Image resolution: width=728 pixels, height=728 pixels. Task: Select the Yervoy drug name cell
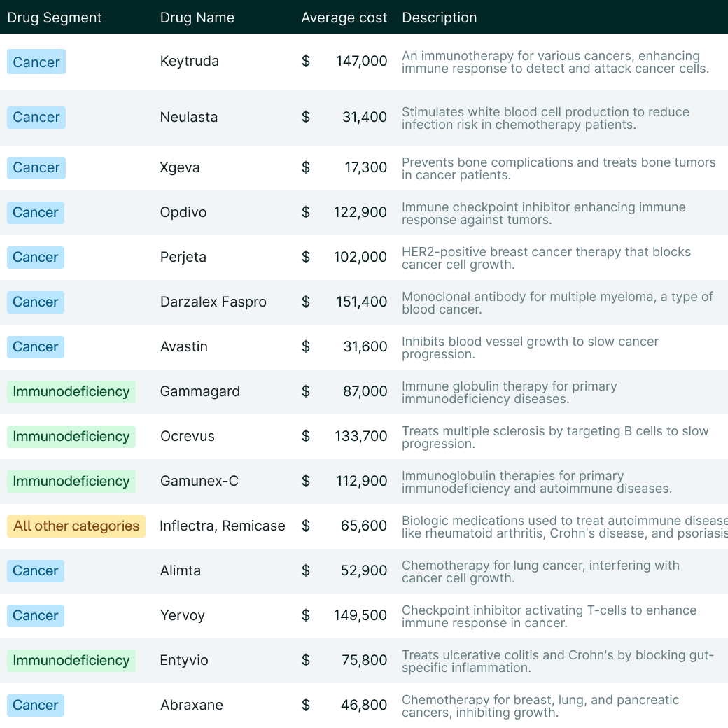click(183, 615)
